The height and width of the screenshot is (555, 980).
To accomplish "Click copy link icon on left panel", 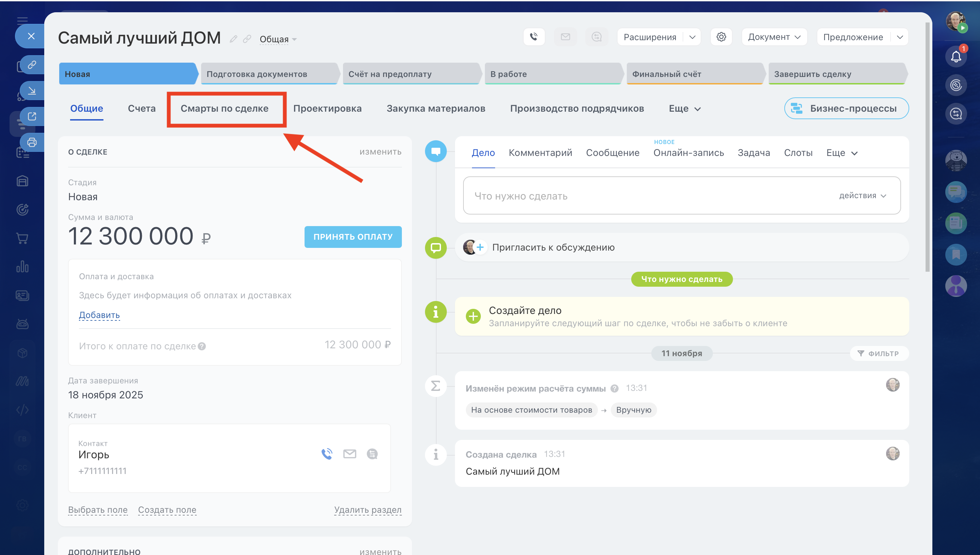I will pos(32,64).
